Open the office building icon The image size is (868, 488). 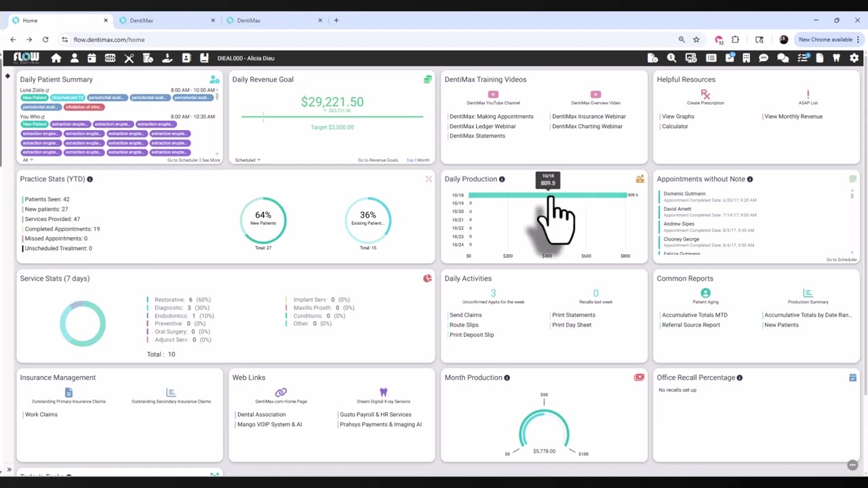click(x=746, y=58)
